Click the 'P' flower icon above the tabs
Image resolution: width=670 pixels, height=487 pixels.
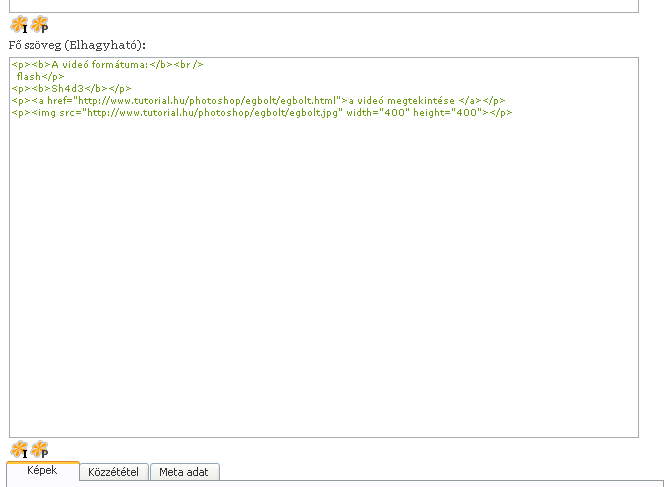click(x=39, y=450)
